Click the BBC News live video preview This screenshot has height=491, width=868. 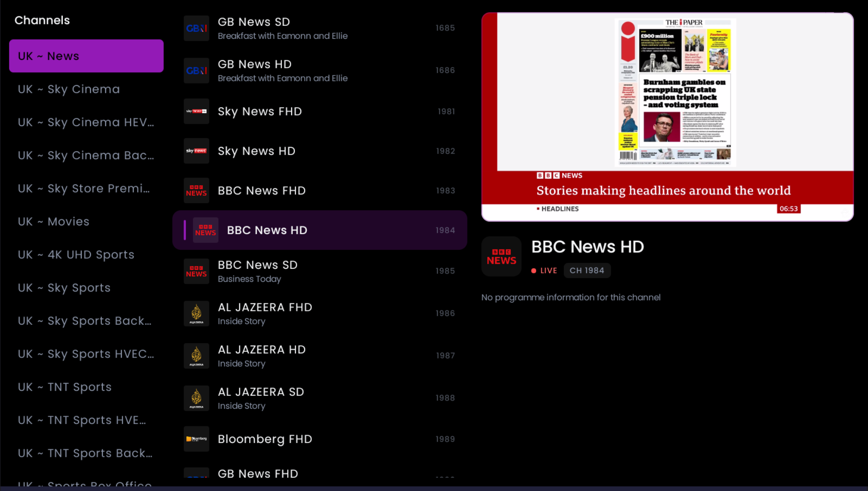pos(667,117)
